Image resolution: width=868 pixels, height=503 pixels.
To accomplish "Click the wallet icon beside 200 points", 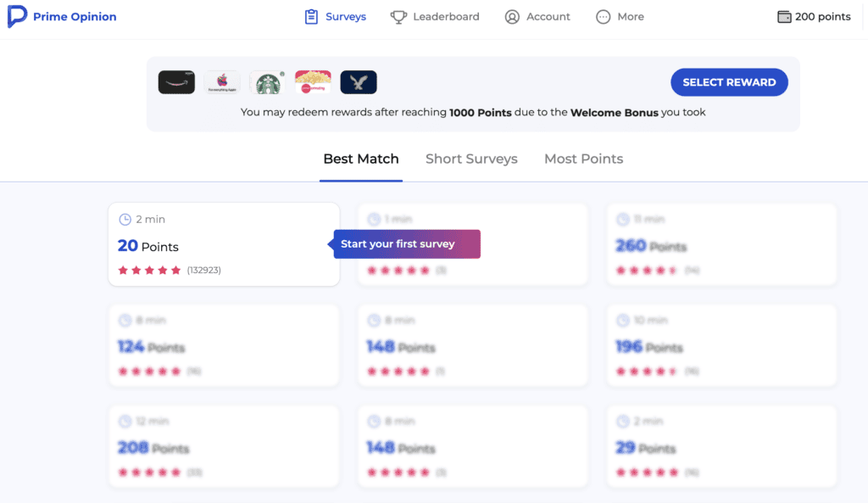I will point(784,17).
